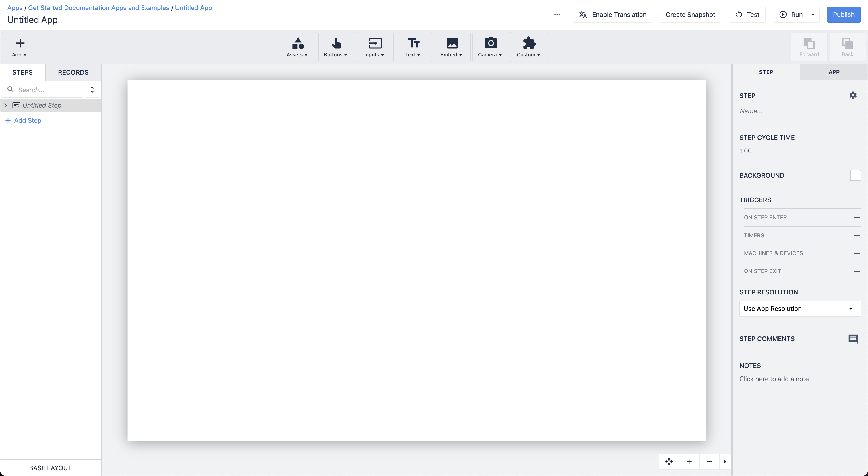Screen dimensions: 868x476
Task: Click Publish to deploy the app
Action: point(843,14)
